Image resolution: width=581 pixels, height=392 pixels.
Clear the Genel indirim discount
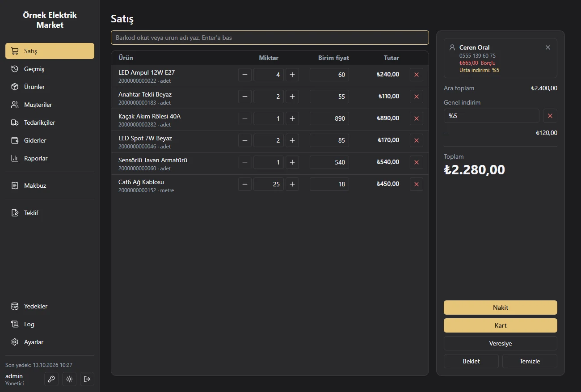tap(550, 116)
